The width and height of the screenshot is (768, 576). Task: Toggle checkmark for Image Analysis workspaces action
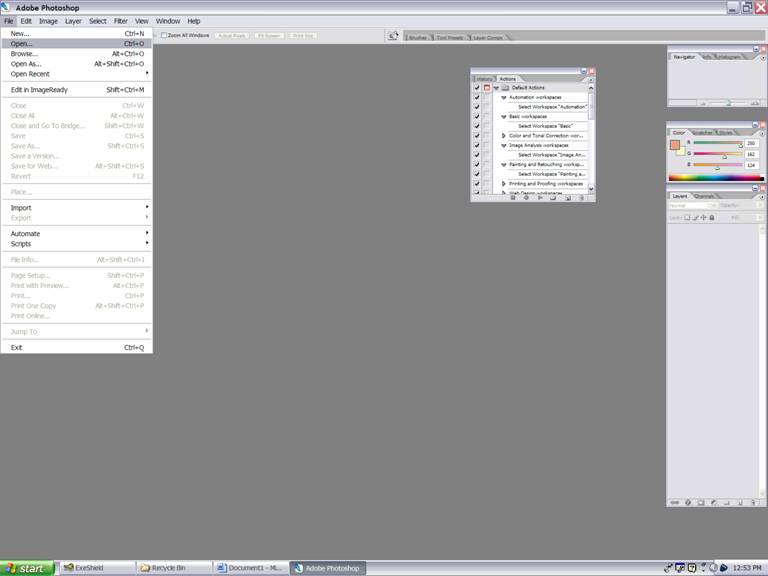477,145
